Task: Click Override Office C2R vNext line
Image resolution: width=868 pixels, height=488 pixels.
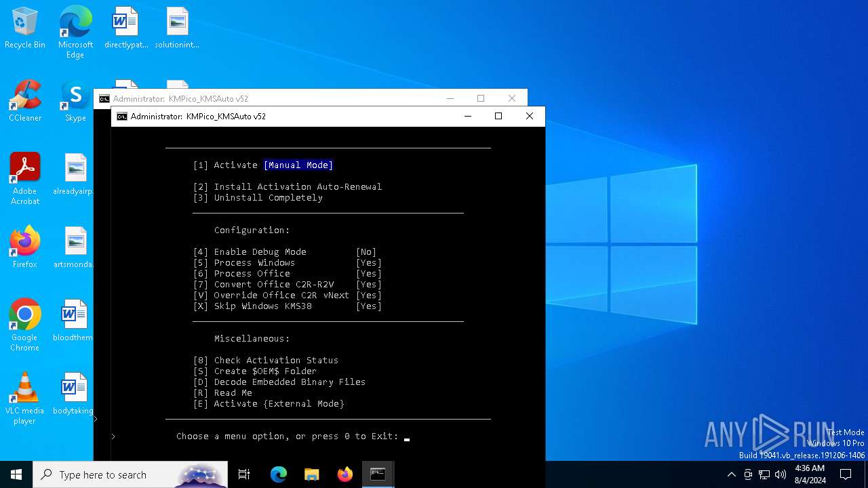Action: point(288,296)
